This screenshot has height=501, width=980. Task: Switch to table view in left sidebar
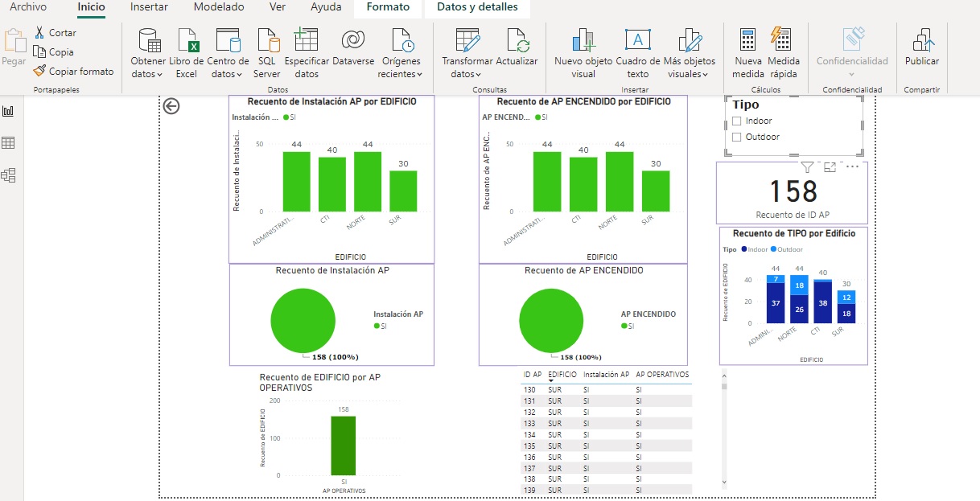(x=9, y=143)
